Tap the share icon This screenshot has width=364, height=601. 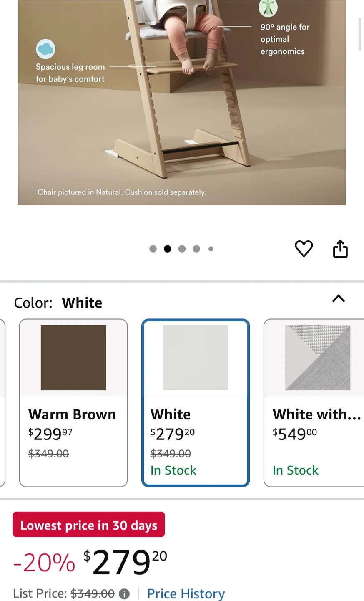coord(340,249)
